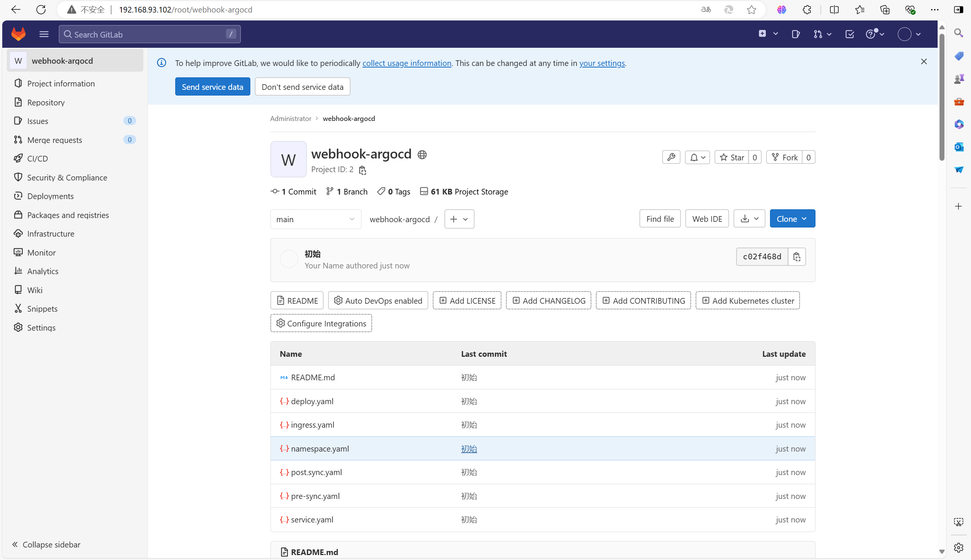Open Web IDE
Image resolution: width=971 pixels, height=560 pixels.
click(707, 218)
